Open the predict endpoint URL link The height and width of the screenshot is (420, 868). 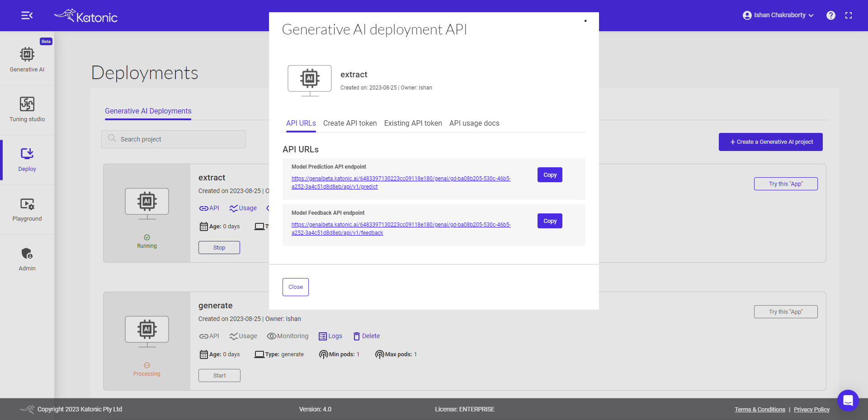click(401, 183)
